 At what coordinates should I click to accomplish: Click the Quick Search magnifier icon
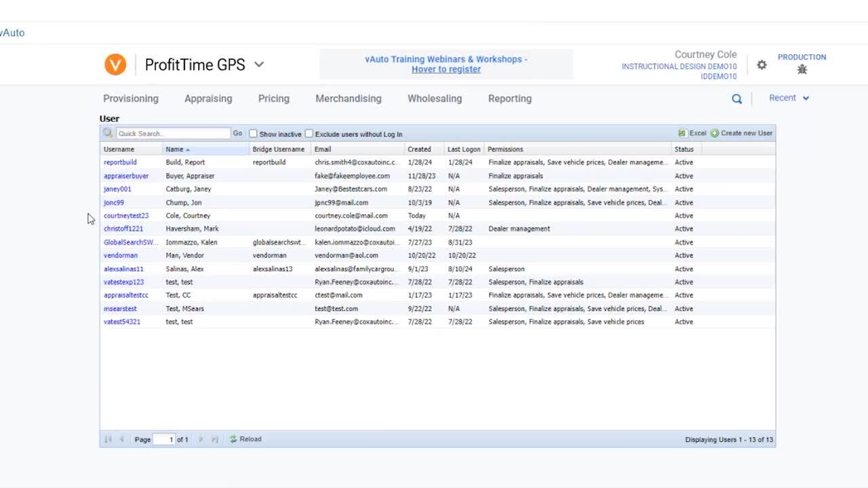(108, 134)
